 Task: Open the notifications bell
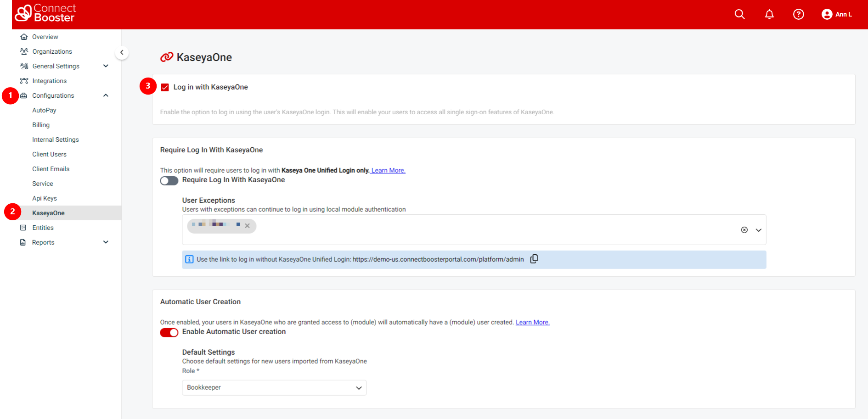tap(769, 14)
